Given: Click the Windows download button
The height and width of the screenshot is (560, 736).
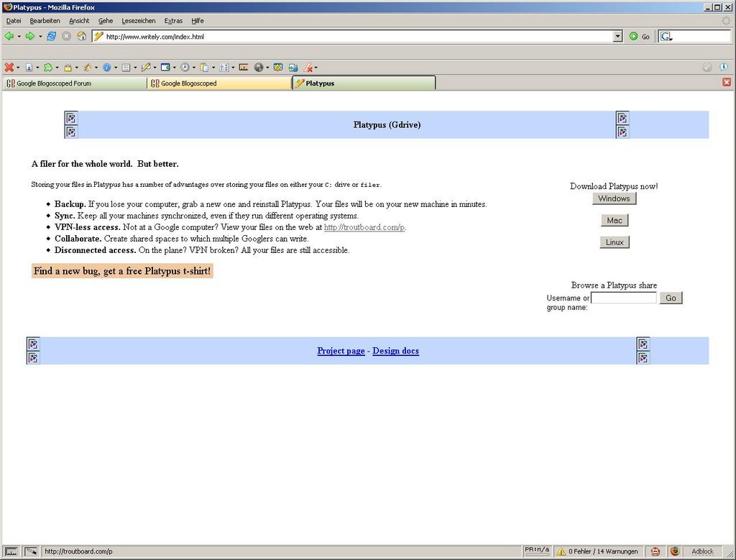Looking at the screenshot, I should pyautogui.click(x=614, y=198).
